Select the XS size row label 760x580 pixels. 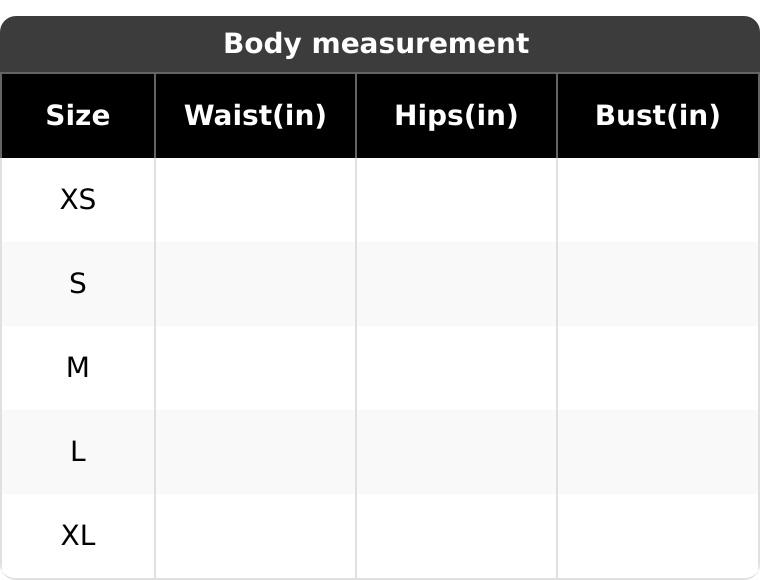tap(78, 200)
